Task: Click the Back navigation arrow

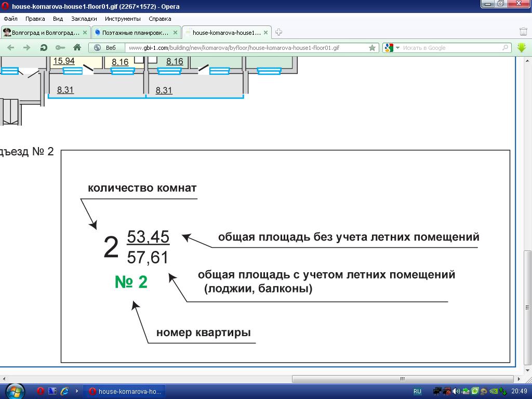Action: (x=10, y=47)
